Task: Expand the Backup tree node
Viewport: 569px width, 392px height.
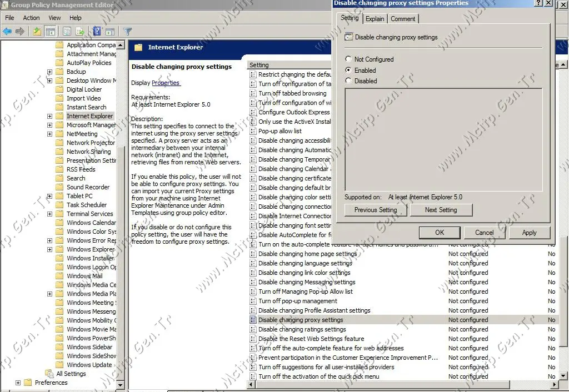Action: tap(49, 72)
